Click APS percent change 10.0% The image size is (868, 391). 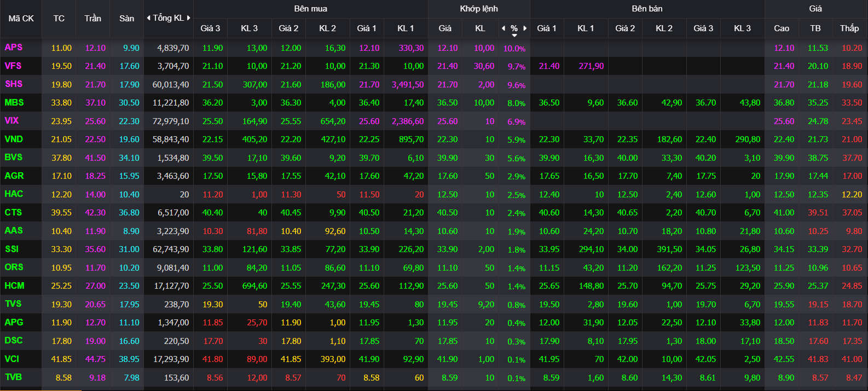(514, 49)
